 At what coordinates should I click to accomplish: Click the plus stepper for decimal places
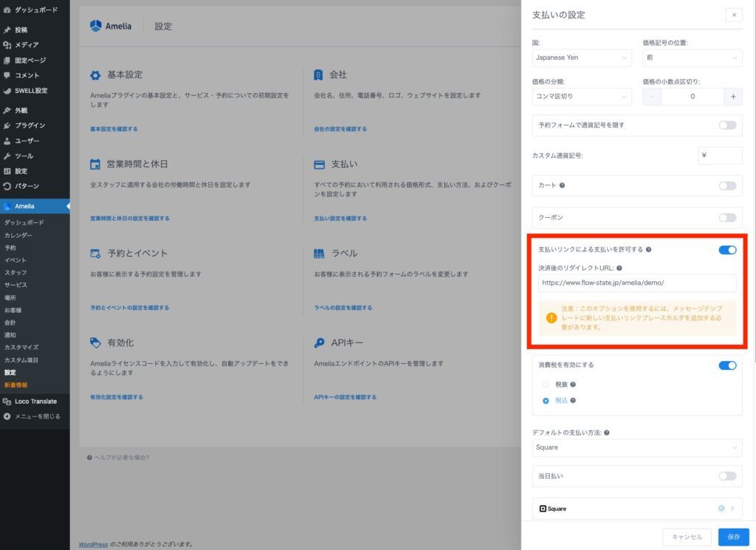pos(733,97)
